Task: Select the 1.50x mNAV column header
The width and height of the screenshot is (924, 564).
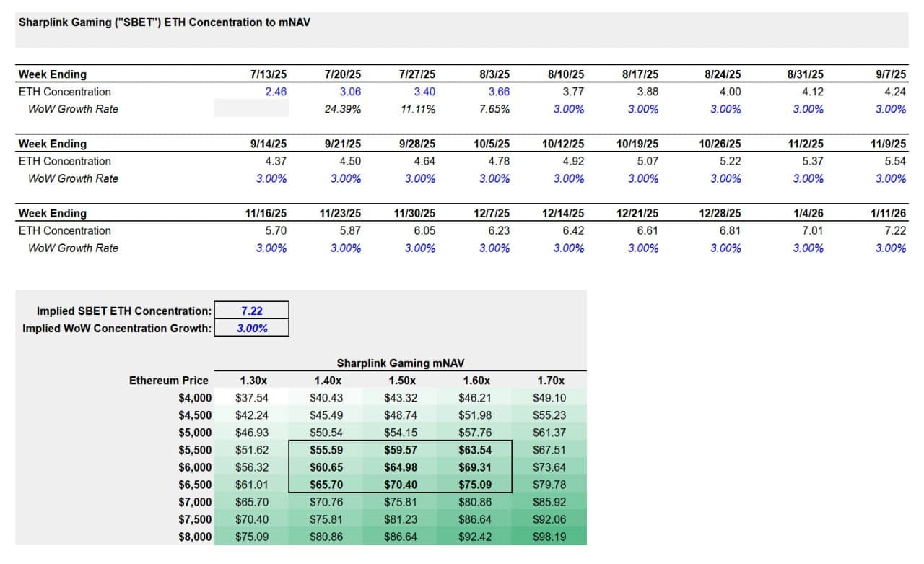Action: pyautogui.click(x=402, y=381)
